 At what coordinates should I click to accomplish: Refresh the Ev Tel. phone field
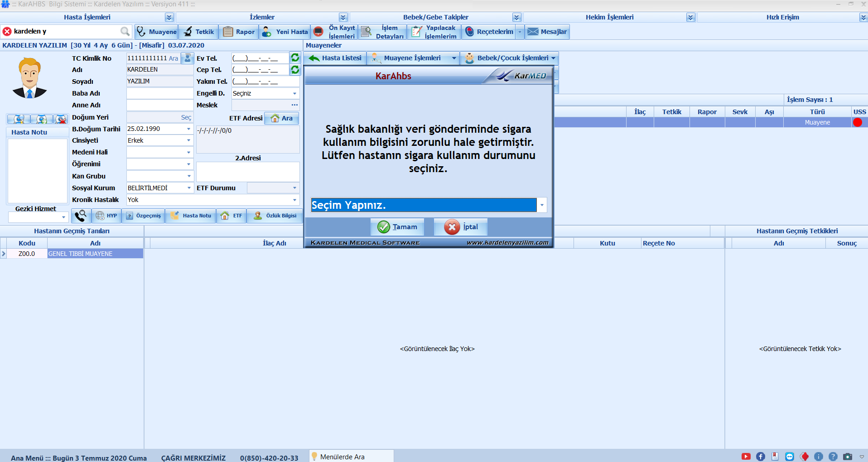click(295, 58)
